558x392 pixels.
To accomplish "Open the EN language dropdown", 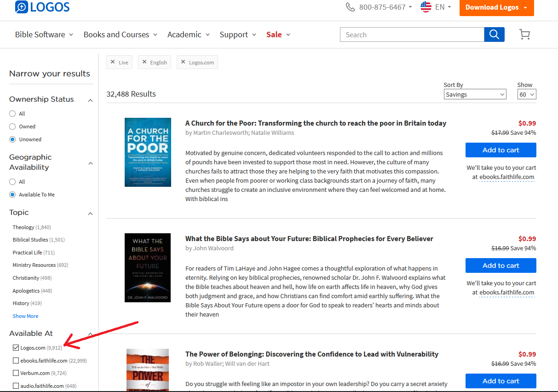I will point(443,7).
